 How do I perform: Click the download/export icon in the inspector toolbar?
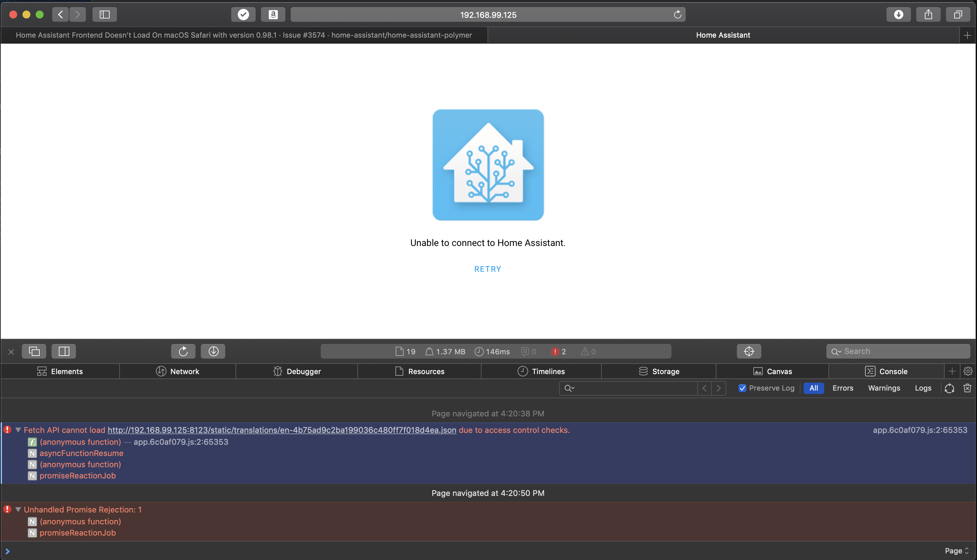213,351
